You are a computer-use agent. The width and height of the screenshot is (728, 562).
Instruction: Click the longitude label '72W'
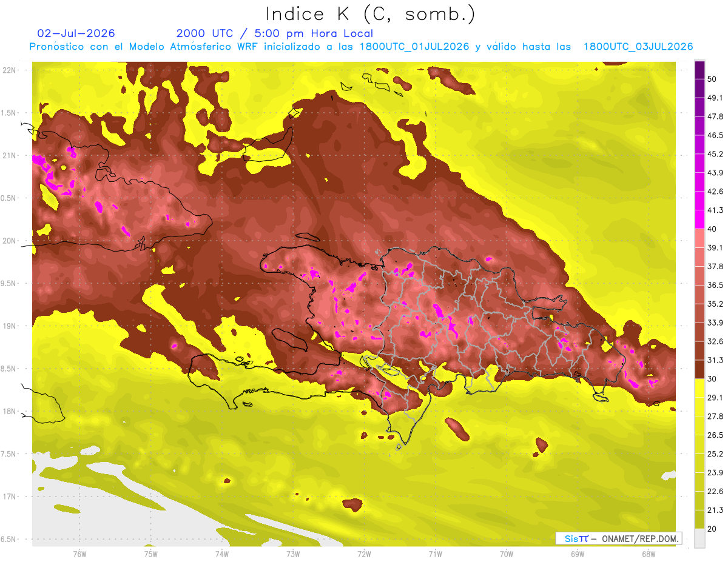point(364,554)
